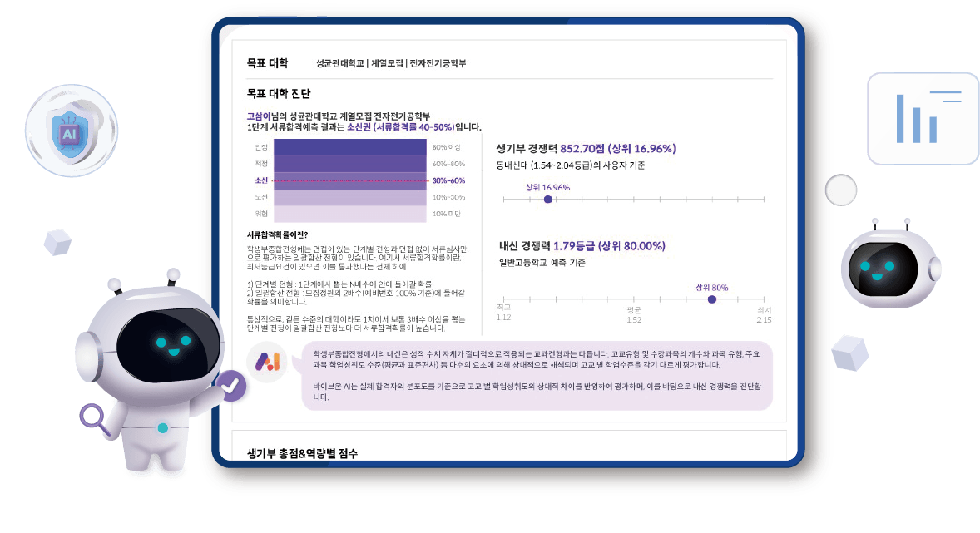Click the 평균 1.52 scale label
Viewport: 980px width, 533px height.
click(x=634, y=315)
